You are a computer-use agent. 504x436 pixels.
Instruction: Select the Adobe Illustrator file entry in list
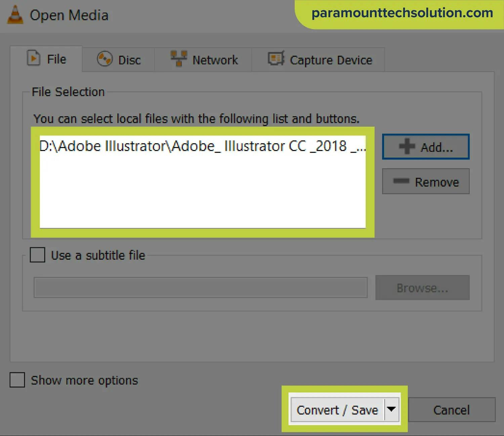coord(203,146)
